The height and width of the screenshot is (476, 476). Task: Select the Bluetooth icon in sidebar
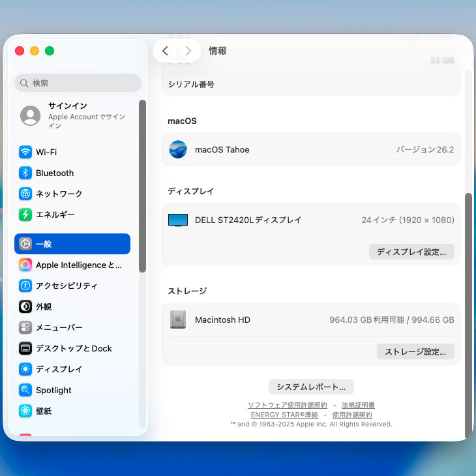pyautogui.click(x=25, y=173)
